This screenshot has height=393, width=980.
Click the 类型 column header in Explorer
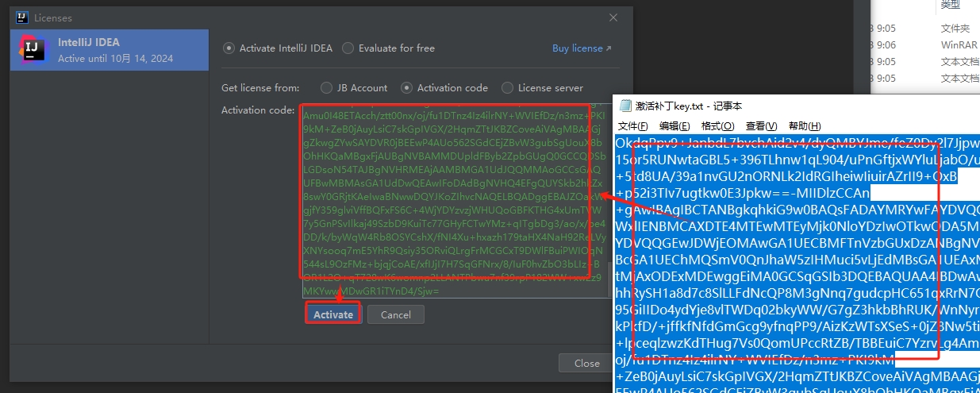[950, 5]
